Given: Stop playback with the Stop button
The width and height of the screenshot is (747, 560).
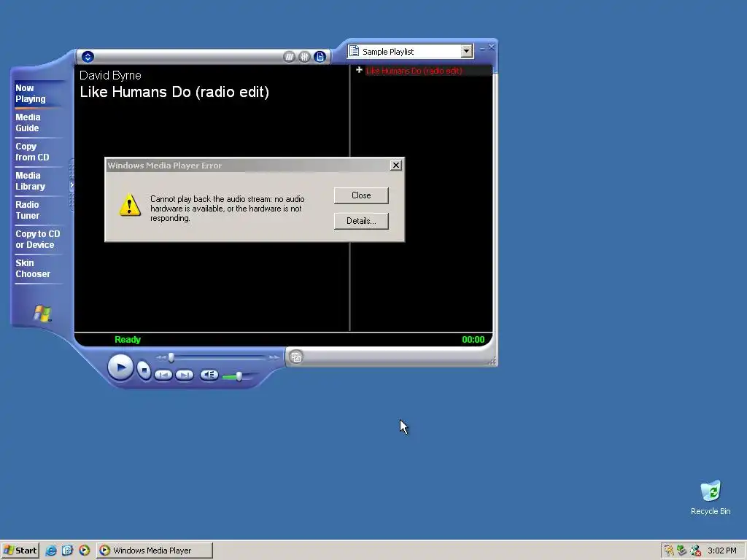Looking at the screenshot, I should (144, 370).
